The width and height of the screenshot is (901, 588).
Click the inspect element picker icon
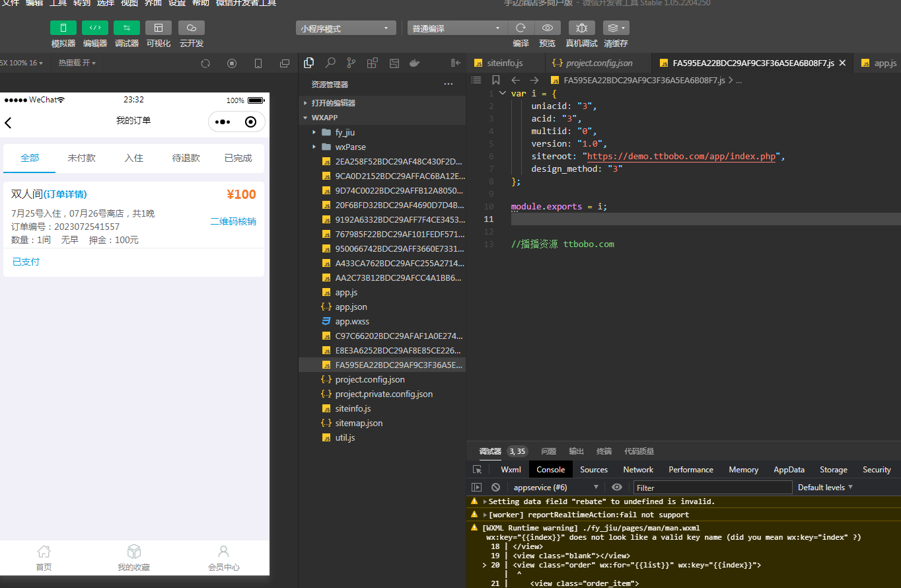pos(477,470)
